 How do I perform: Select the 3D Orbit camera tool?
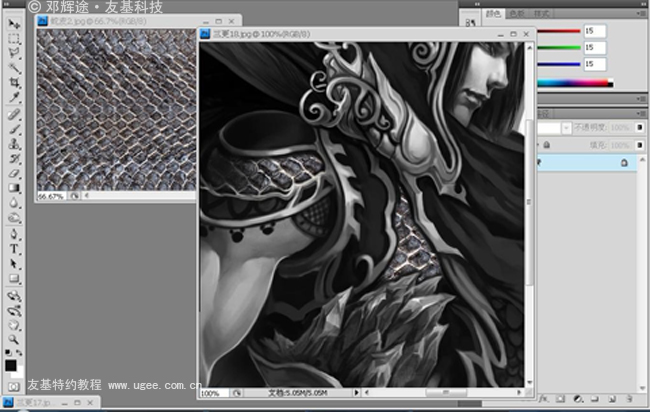(14, 310)
